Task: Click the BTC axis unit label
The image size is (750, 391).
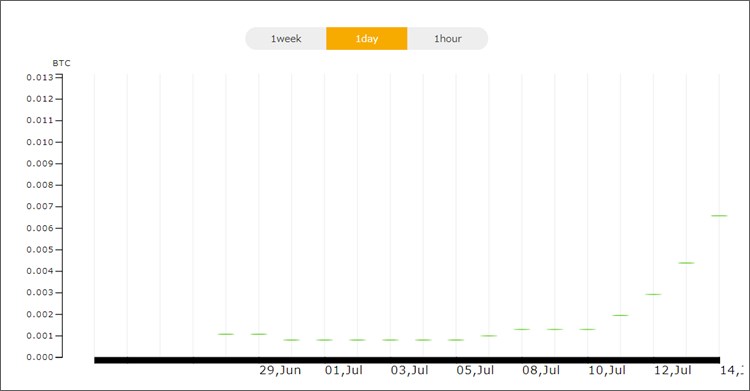Action: click(x=61, y=63)
